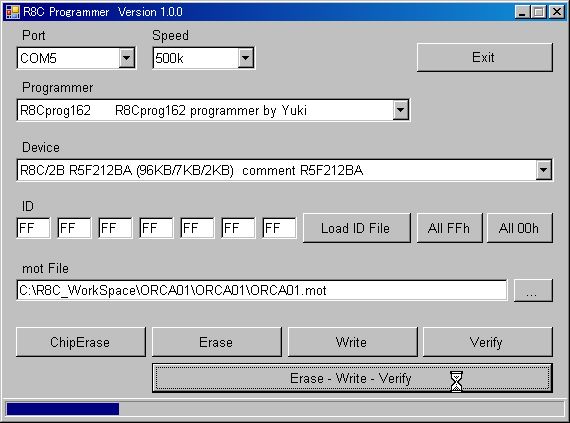Set ID bytes with All 00h
570x423 pixels.
519,228
